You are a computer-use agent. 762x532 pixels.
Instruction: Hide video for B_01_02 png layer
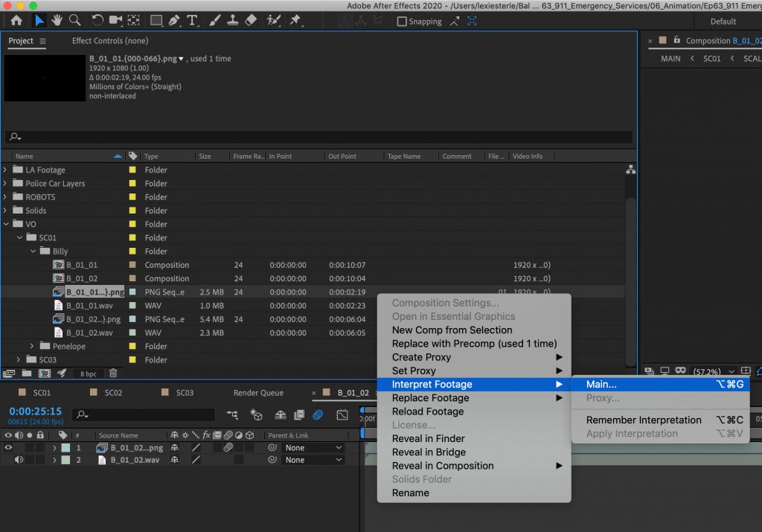pyautogui.click(x=9, y=448)
